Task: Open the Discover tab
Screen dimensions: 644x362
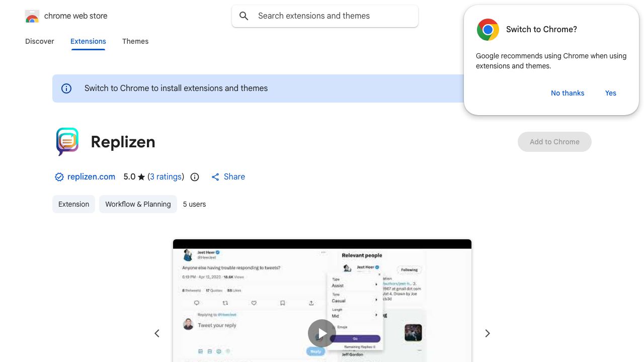Action: (x=40, y=41)
